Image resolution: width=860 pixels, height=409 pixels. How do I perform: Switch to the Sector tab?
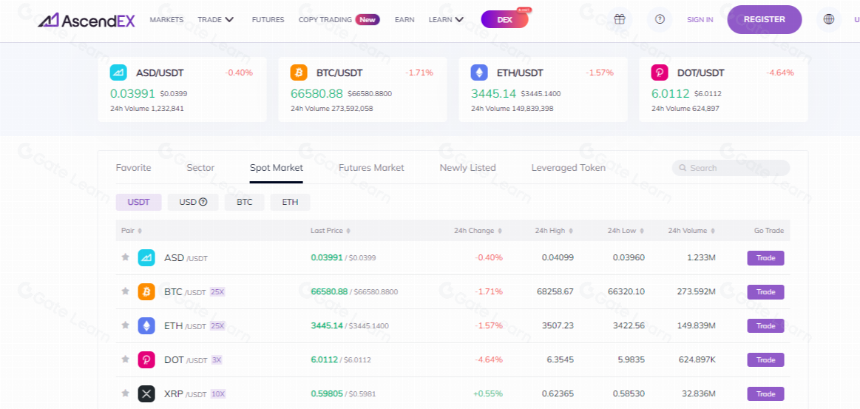tap(200, 168)
